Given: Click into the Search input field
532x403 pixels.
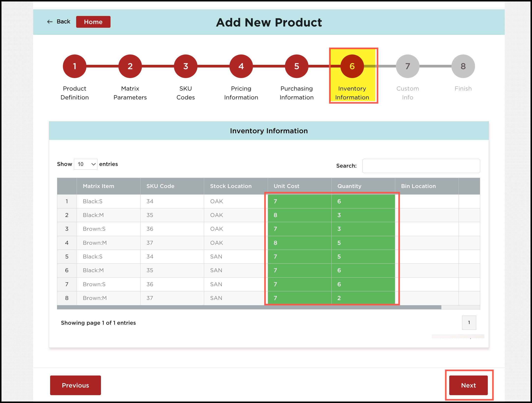Looking at the screenshot, I should click(421, 166).
